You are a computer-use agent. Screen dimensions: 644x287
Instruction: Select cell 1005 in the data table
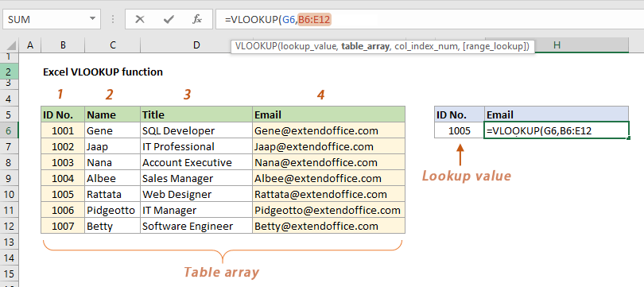[x=63, y=194]
